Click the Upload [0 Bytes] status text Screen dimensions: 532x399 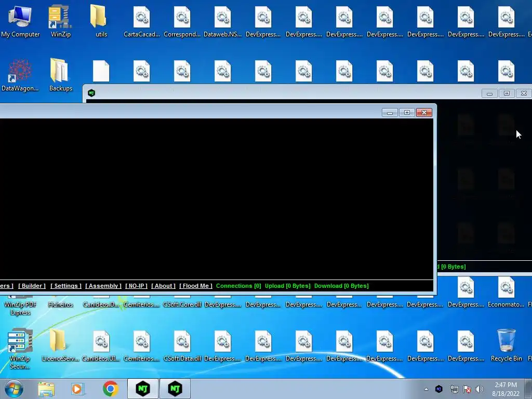(288, 286)
